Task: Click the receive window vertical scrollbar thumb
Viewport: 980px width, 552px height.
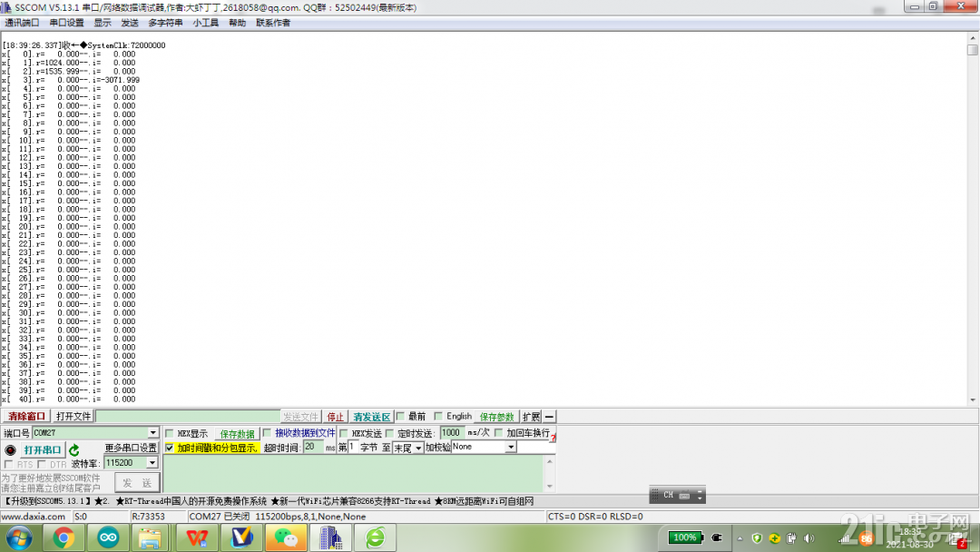Action: 973,49
